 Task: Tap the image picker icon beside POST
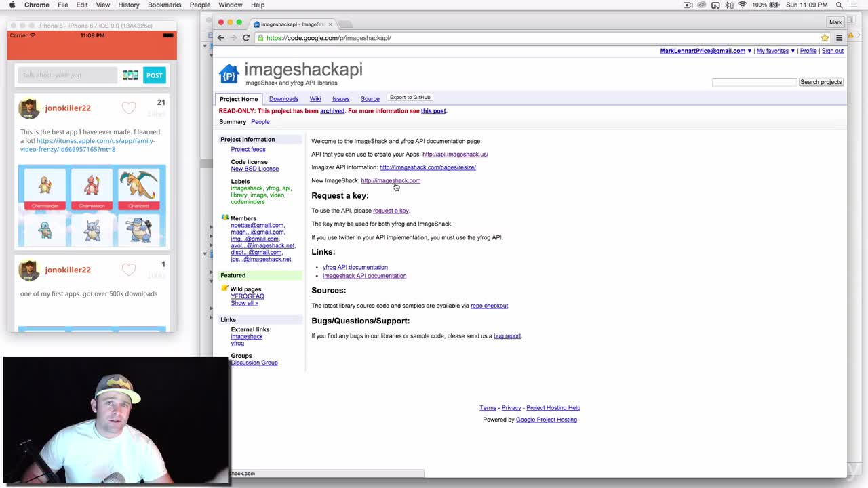(130, 75)
